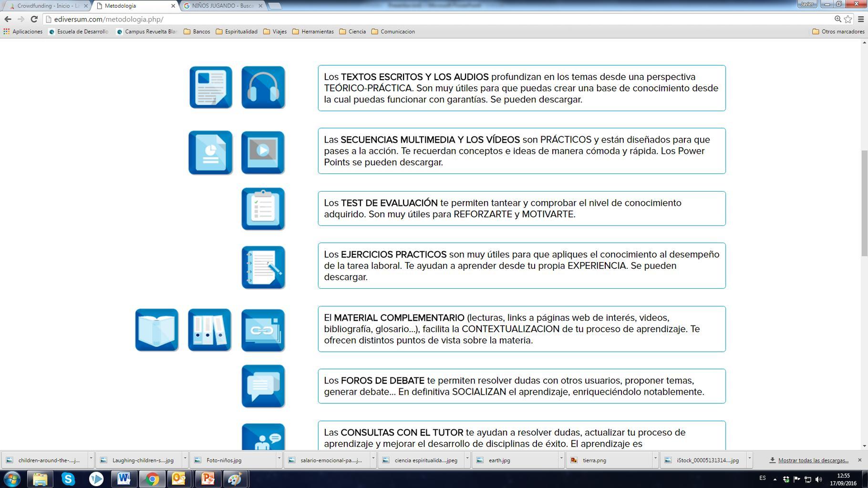Switch to the Crowdfunding - Inicio tab
Viewport: 868px width, 488px height.
click(48, 6)
